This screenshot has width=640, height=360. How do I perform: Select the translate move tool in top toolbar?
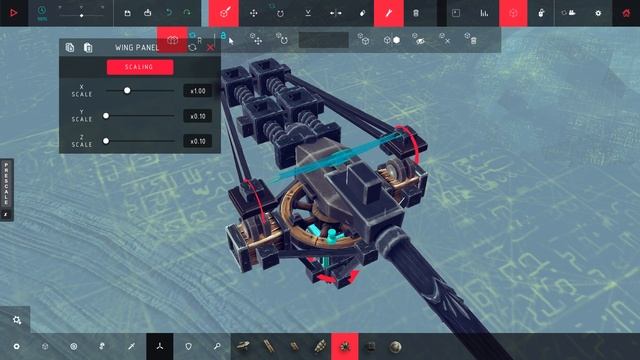(253, 13)
